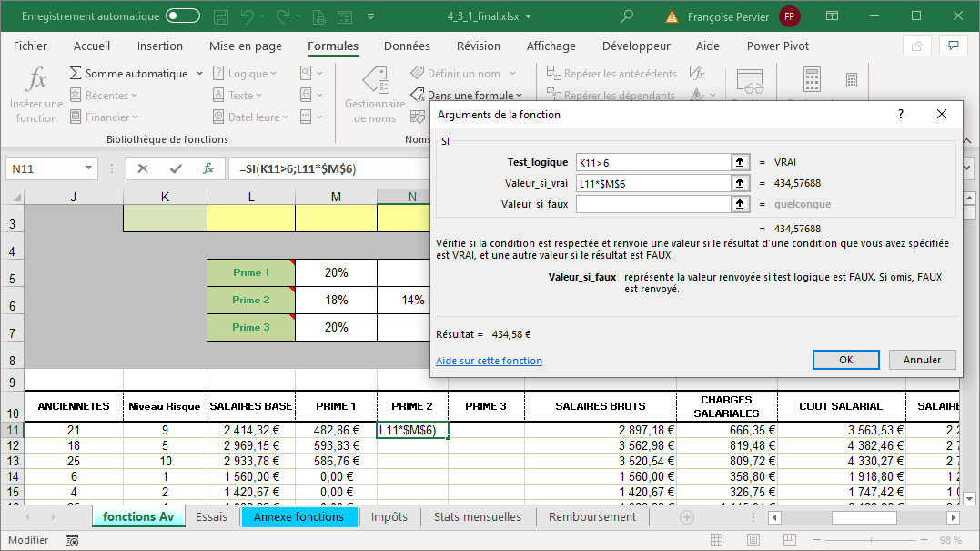The image size is (980, 551).
Task: Click the search magnifier in title bar
Action: [627, 16]
